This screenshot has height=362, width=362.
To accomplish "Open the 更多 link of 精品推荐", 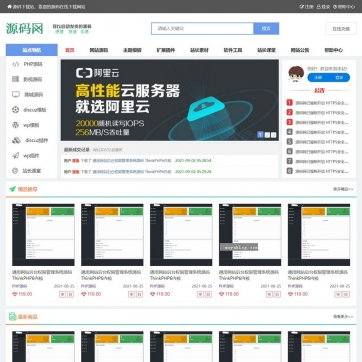I will [343, 189].
